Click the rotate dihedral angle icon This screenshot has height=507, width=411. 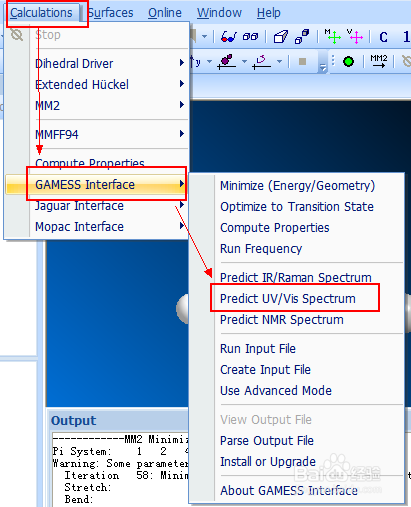[262, 62]
